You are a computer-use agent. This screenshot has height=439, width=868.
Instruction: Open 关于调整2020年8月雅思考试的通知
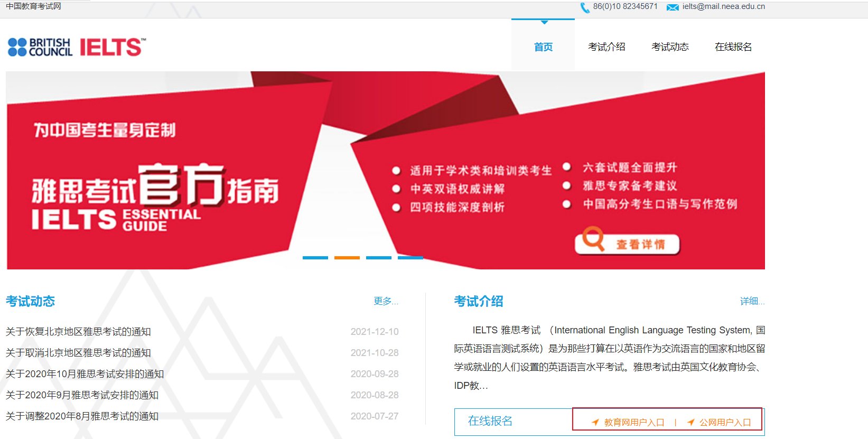pyautogui.click(x=82, y=416)
